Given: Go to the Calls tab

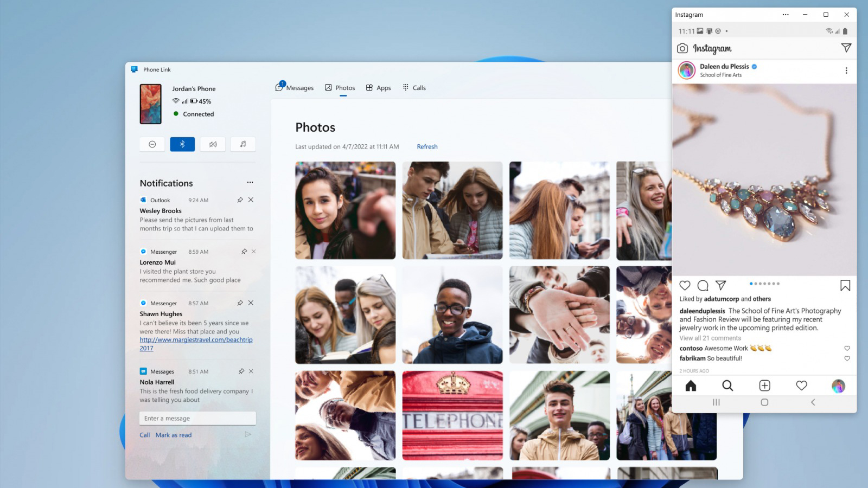Looking at the screenshot, I should [414, 88].
